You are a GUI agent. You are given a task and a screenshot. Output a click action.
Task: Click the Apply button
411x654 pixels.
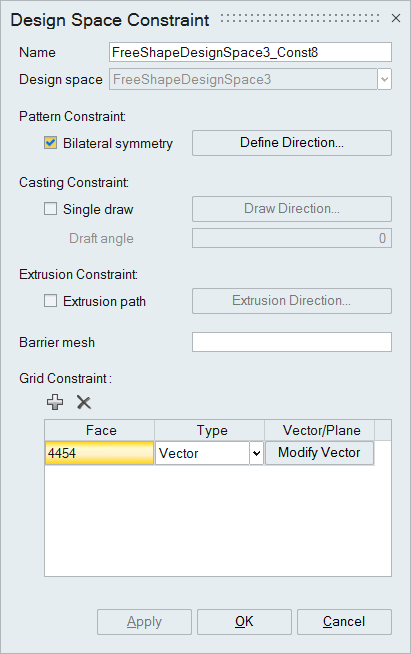pos(144,621)
